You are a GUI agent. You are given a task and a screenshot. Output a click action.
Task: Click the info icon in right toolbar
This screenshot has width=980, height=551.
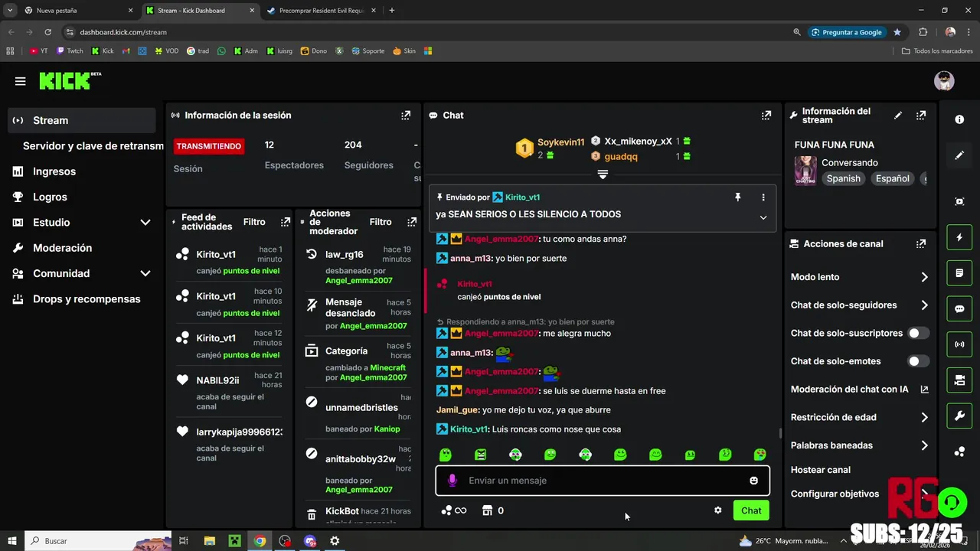[959, 119]
